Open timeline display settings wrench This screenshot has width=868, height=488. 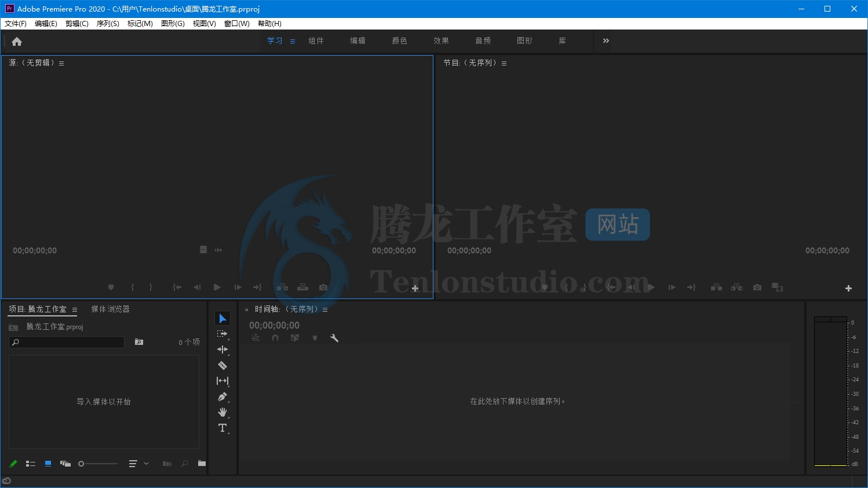[334, 338]
